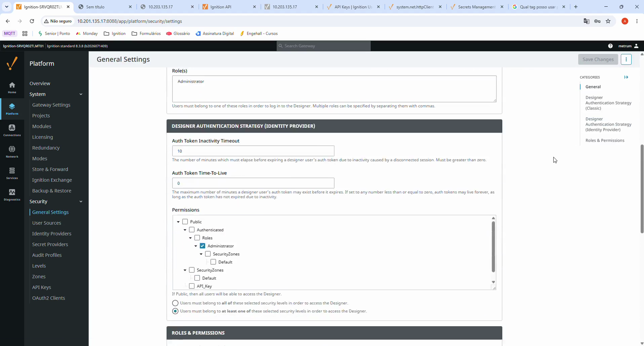This screenshot has height=346, width=644.
Task: Switch to the Ignition API browser tab
Action: pyautogui.click(x=229, y=7)
